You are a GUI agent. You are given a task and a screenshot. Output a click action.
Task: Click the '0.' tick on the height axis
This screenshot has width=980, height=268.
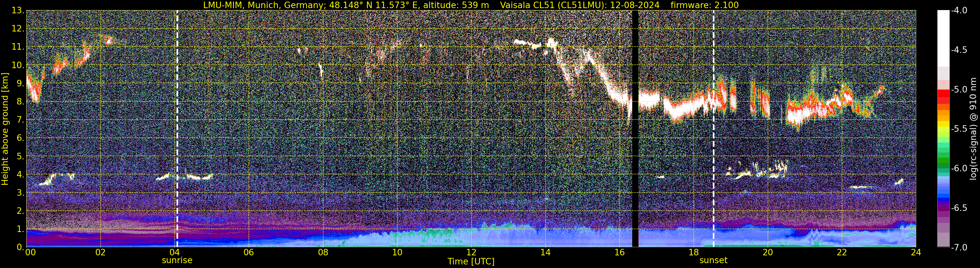[x=20, y=247]
